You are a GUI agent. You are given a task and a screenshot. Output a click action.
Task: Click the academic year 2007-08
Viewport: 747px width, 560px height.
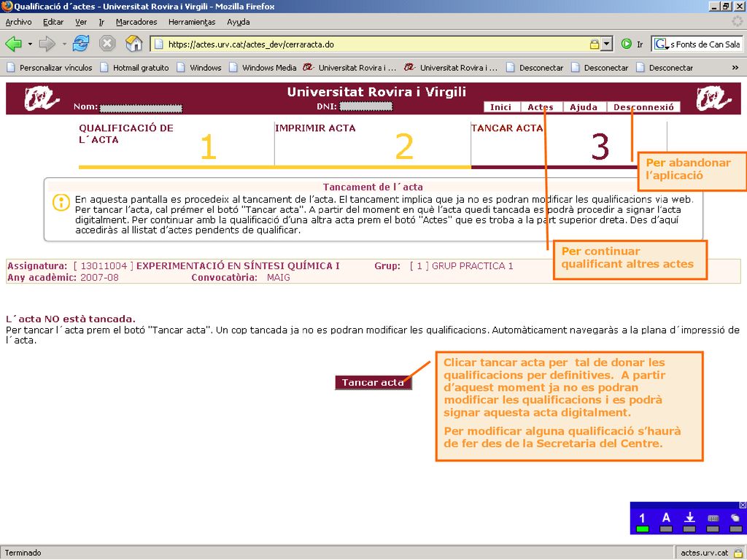(99, 278)
